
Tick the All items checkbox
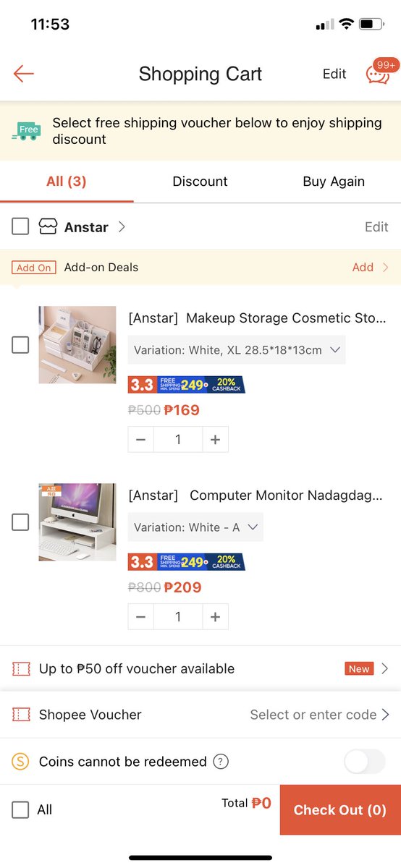[x=20, y=809]
